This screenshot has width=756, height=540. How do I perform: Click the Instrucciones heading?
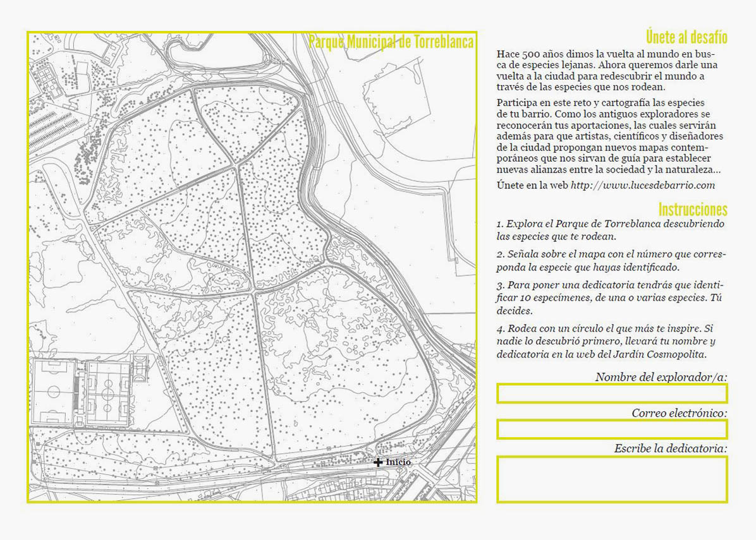692,210
